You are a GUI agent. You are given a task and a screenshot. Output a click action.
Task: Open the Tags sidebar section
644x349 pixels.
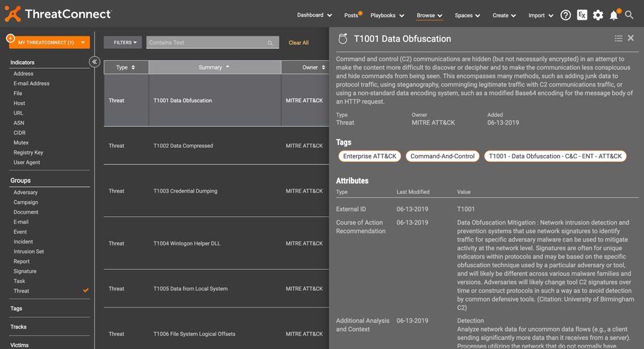coord(17,308)
